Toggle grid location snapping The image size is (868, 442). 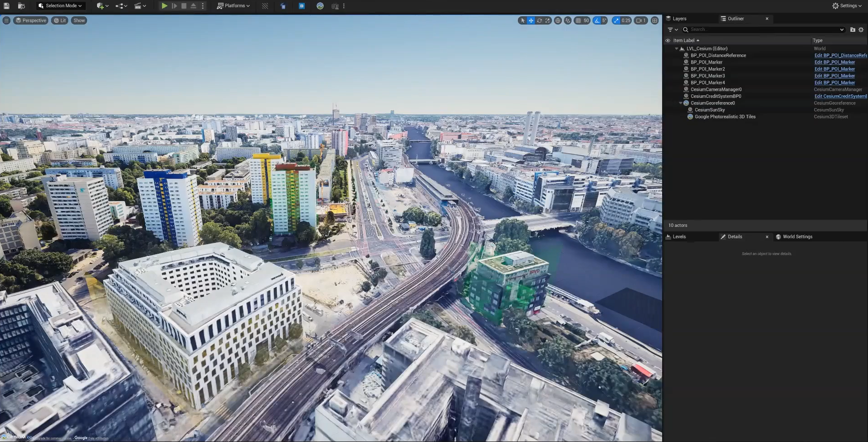click(578, 20)
